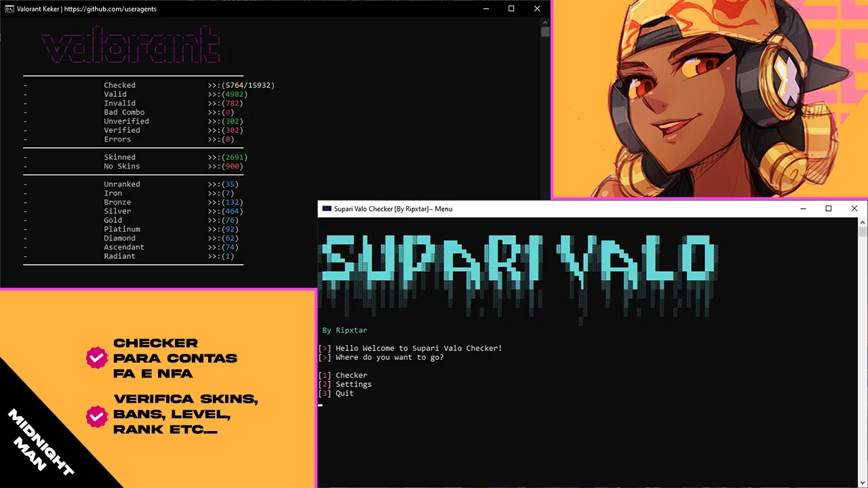Click the valorant ASCII logo in Keker window
868x488 pixels.
click(131, 46)
